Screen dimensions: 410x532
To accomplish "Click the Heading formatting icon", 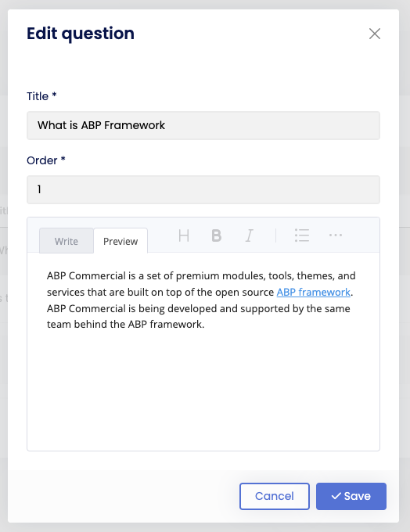I will pos(184,235).
